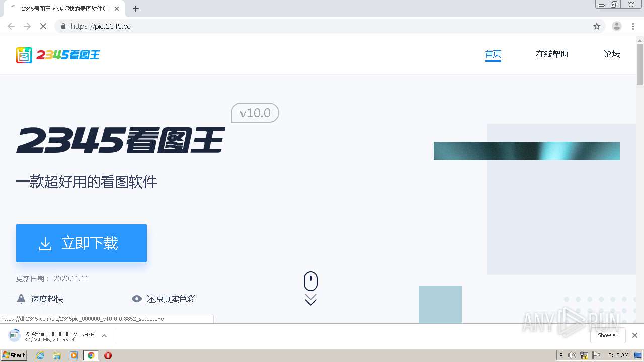This screenshot has width=644, height=362.
Task: Go forward in browser history
Action: point(27,26)
